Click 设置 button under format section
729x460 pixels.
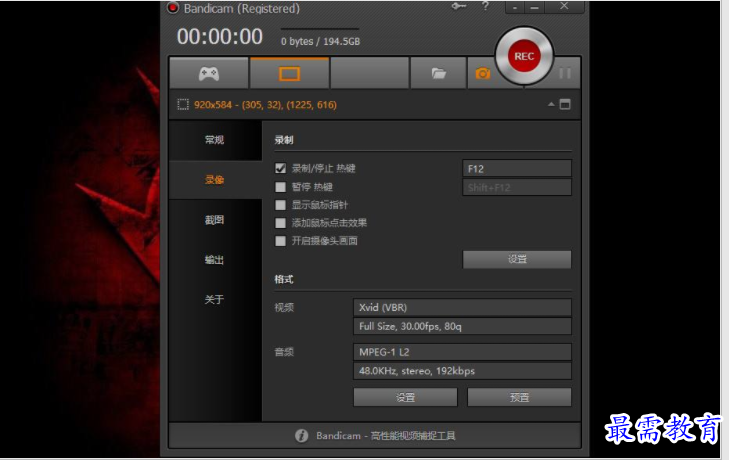pos(405,397)
